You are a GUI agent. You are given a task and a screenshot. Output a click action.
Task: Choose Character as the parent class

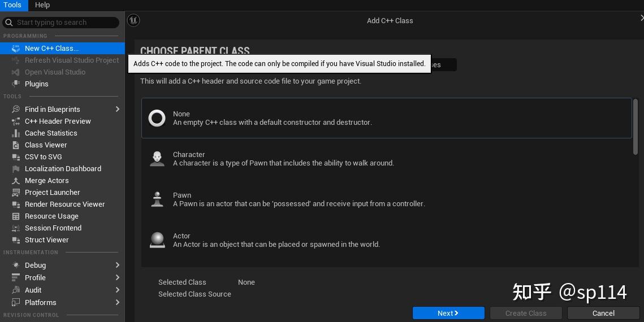(386, 159)
